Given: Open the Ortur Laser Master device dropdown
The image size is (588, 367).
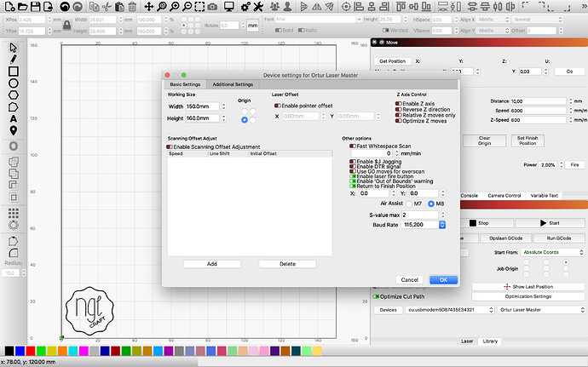Looking at the screenshot, I should [541, 310].
